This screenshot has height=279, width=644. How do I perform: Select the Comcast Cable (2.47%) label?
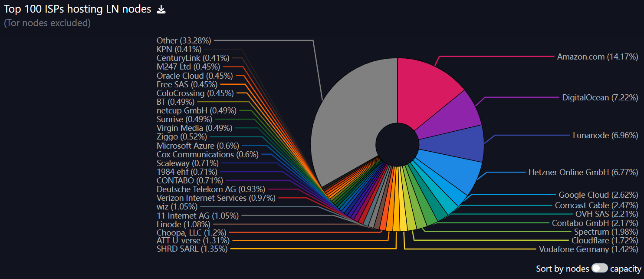point(597,205)
